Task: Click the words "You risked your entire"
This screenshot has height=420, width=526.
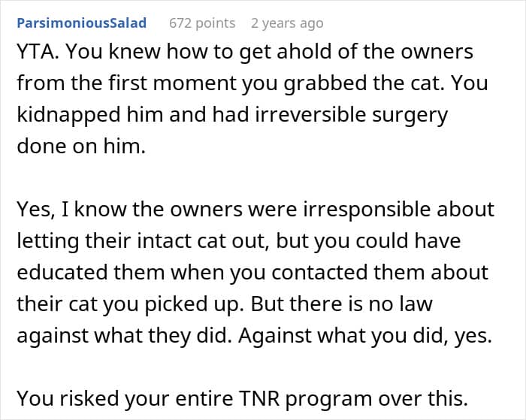Action: (125, 398)
